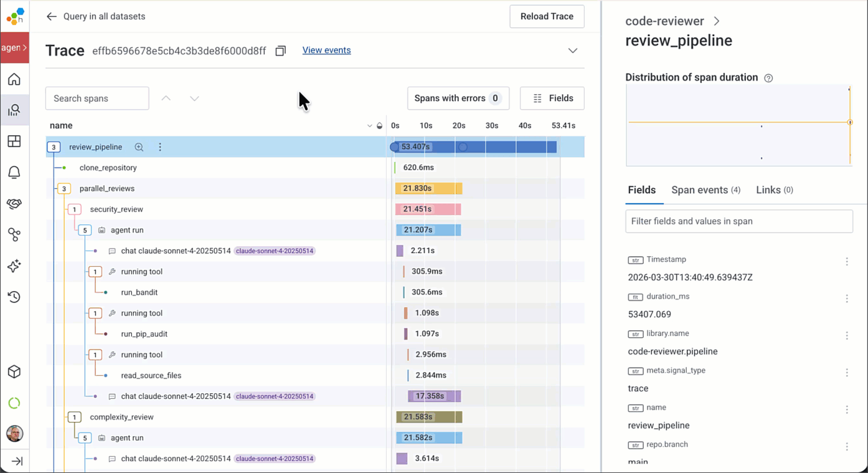Click the Home icon in sidebar
This screenshot has width=868, height=473.
[14, 79]
